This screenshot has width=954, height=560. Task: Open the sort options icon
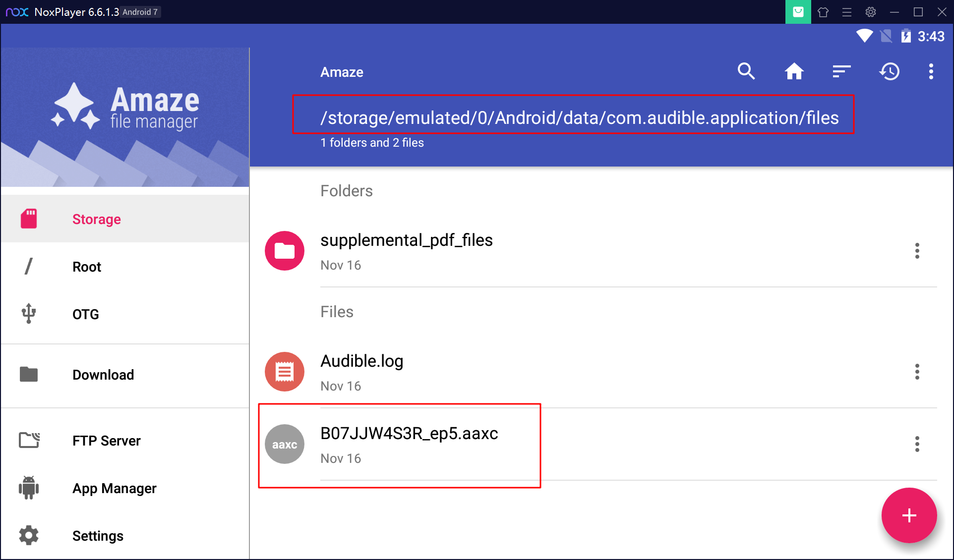click(x=841, y=72)
